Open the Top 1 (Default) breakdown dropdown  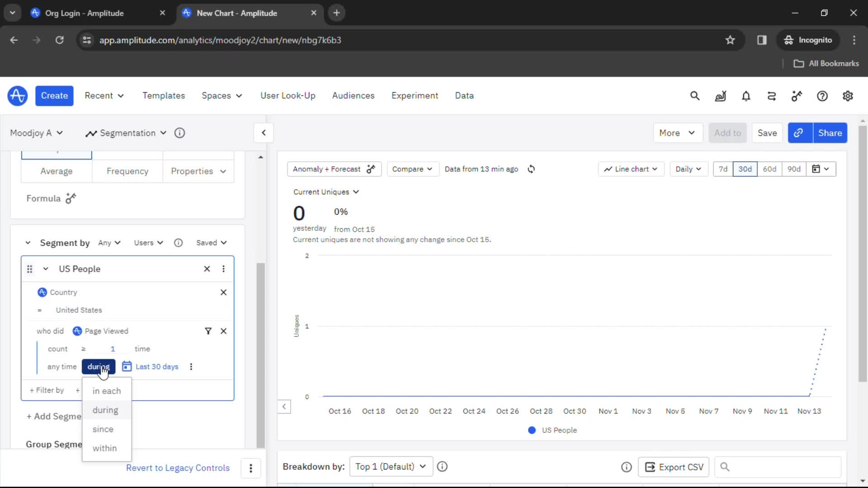(391, 467)
